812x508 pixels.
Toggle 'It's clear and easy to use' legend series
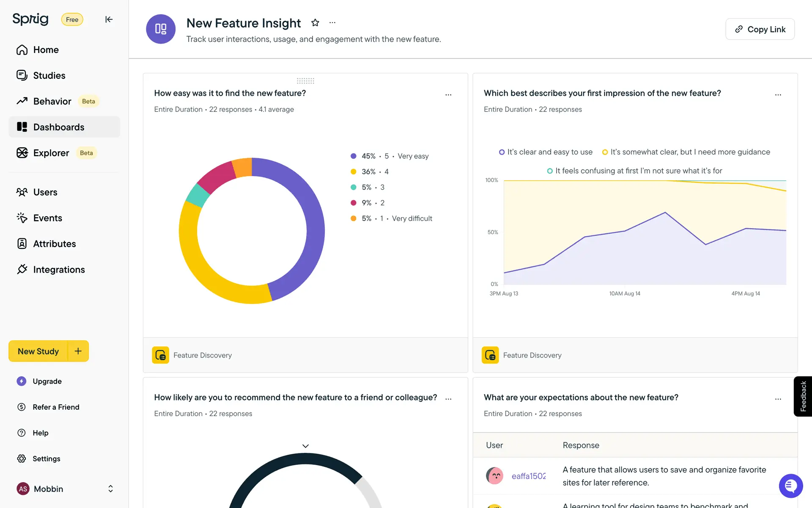[x=546, y=152]
